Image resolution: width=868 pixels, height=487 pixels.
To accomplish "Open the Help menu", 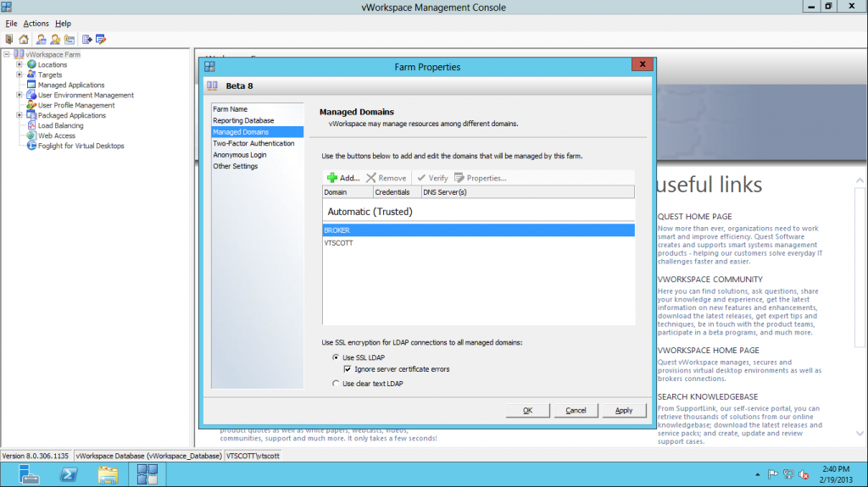I will [x=63, y=23].
